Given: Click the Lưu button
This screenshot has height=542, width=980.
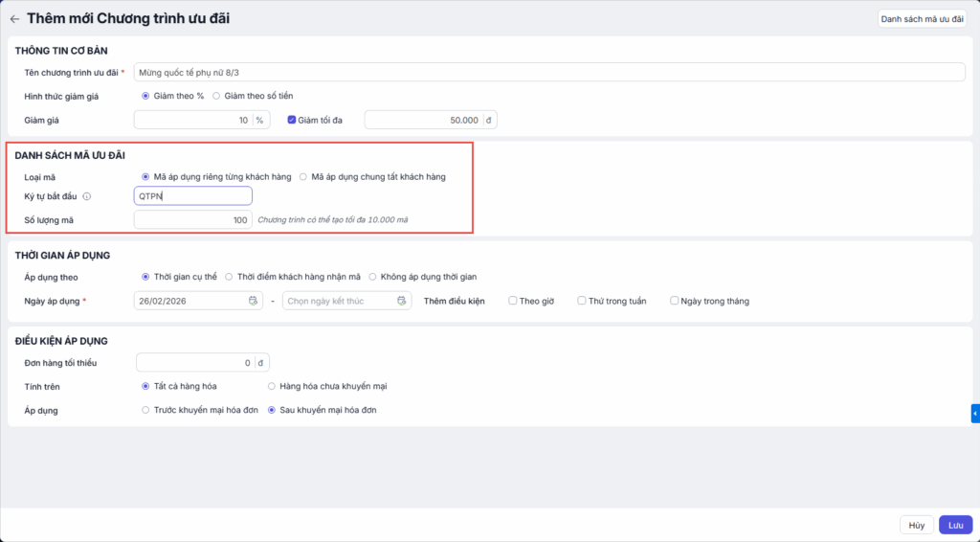Looking at the screenshot, I should point(955,525).
